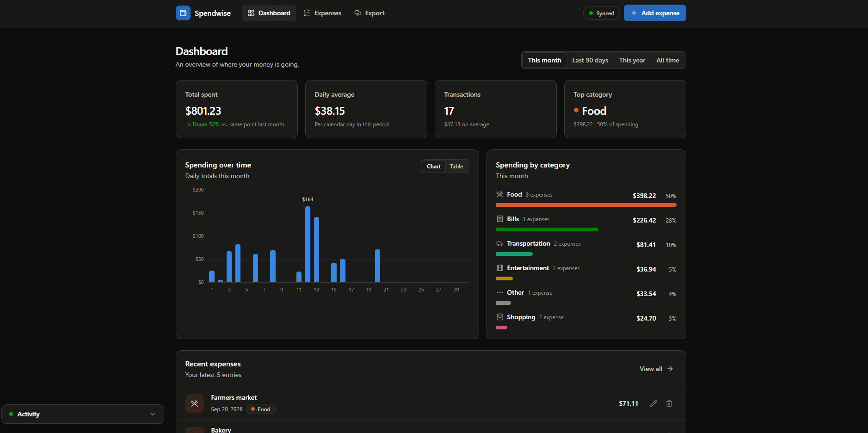
Task: Click the Farmers market expense title
Action: (x=234, y=397)
